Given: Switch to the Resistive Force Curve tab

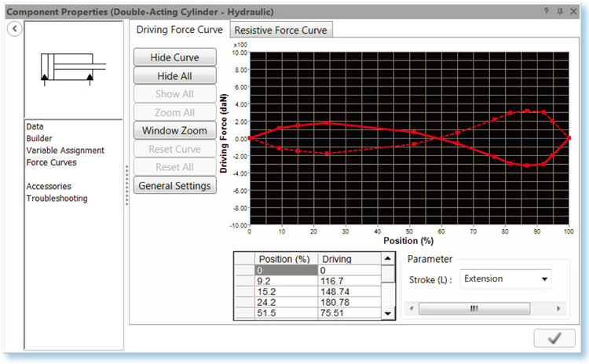Looking at the screenshot, I should click(x=280, y=30).
